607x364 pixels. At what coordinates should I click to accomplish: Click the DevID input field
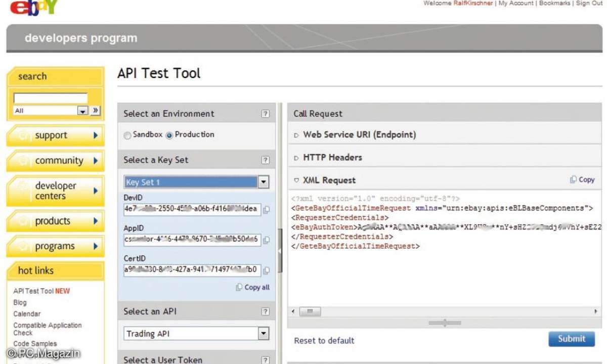192,209
